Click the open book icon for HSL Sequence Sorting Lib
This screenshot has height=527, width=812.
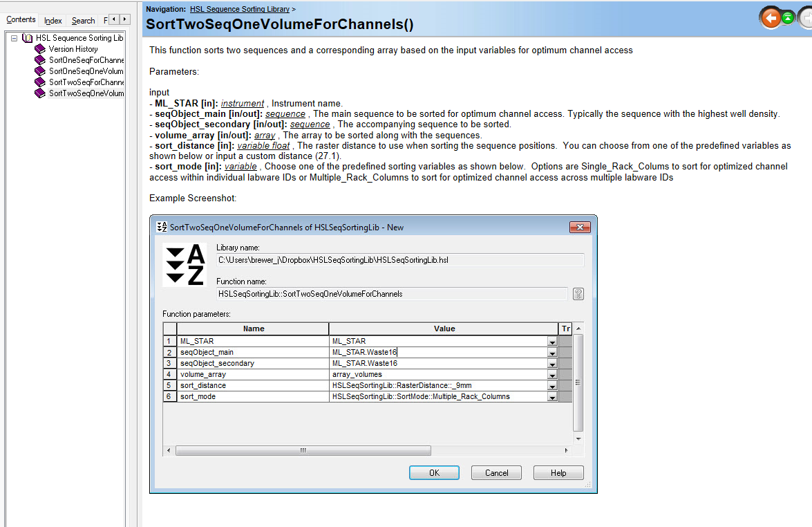click(x=28, y=38)
